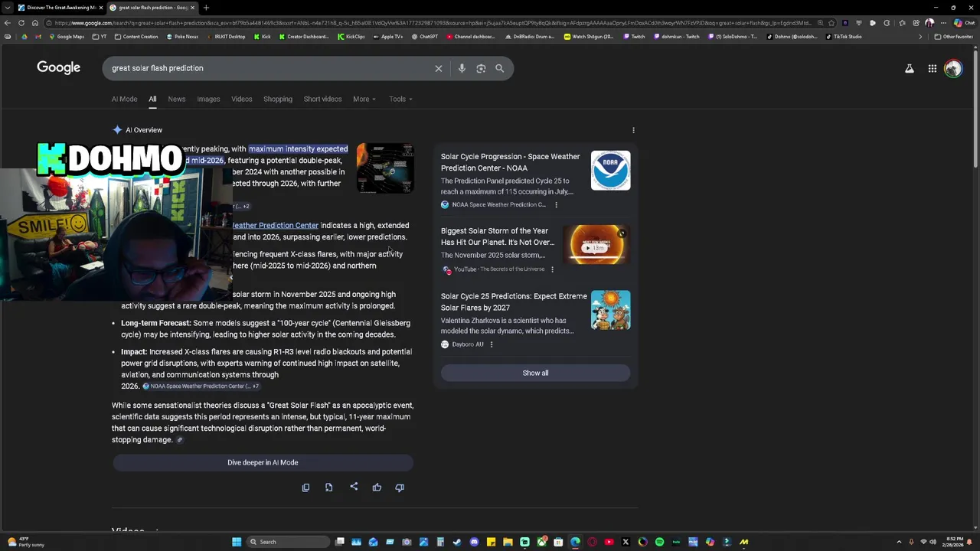Open the Poke Nexus bookmark
The width and height of the screenshot is (980, 551).
(x=182, y=36)
